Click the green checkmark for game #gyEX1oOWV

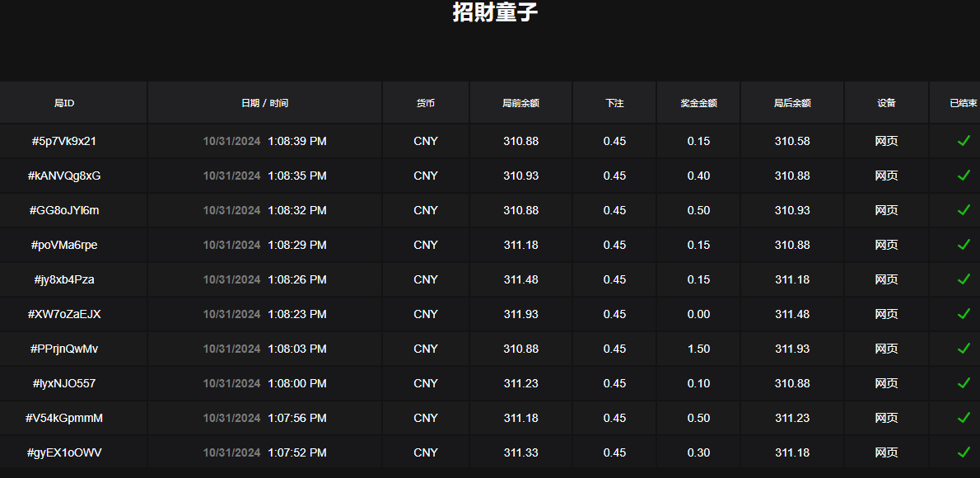click(964, 452)
